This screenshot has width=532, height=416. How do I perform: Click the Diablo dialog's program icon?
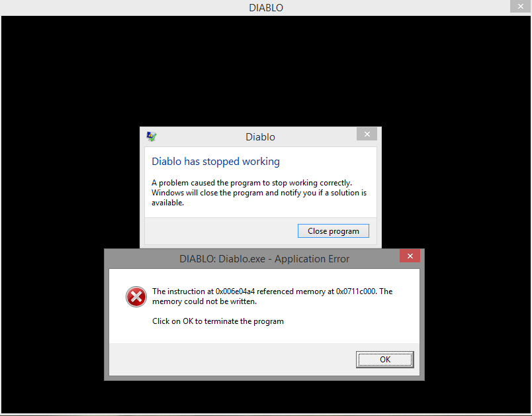152,136
